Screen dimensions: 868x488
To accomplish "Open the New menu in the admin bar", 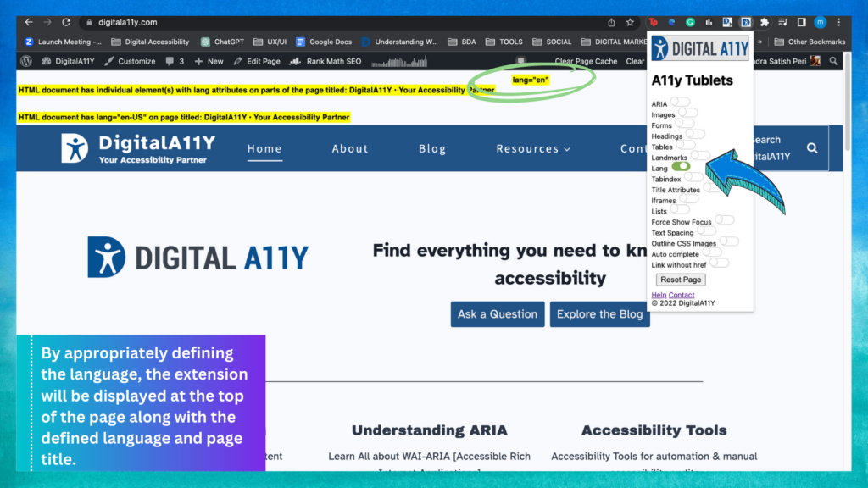I will point(209,61).
